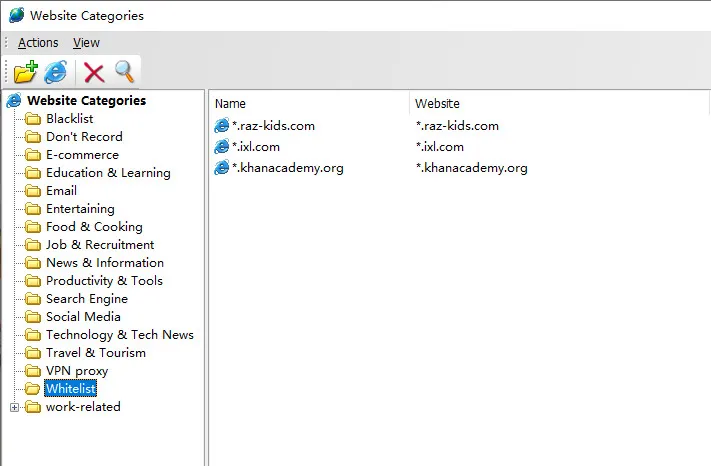Click the Email folder icon

click(33, 191)
